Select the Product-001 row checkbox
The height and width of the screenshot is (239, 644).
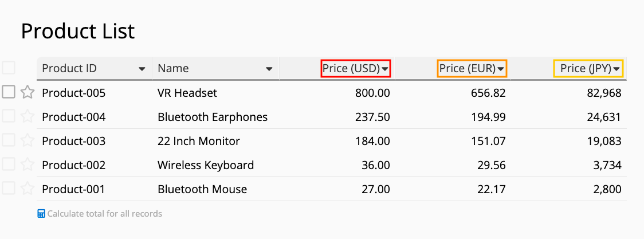coord(9,189)
